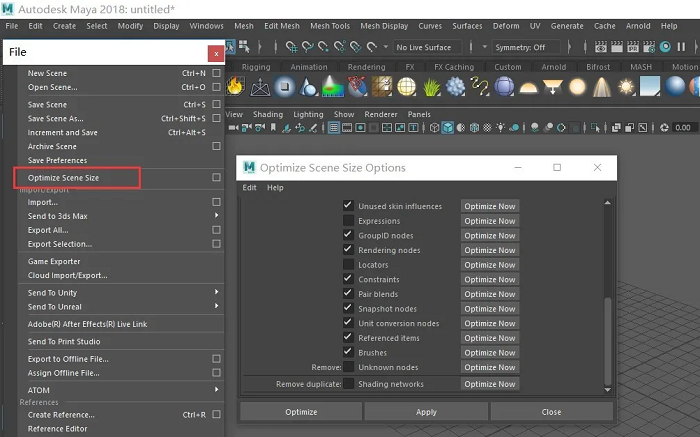Switch to the Rendering shelf tab
This screenshot has height=437, width=700.
point(368,67)
